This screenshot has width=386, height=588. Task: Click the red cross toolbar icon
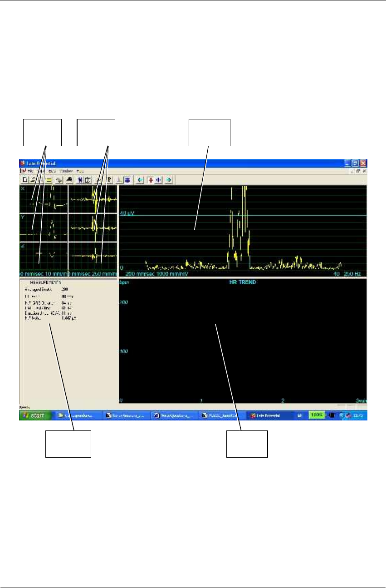click(151, 180)
